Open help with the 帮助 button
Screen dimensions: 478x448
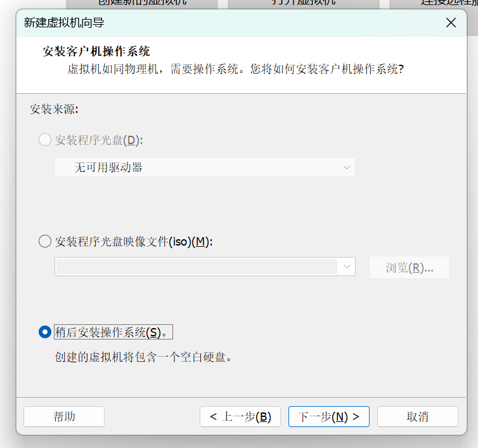pos(64,416)
